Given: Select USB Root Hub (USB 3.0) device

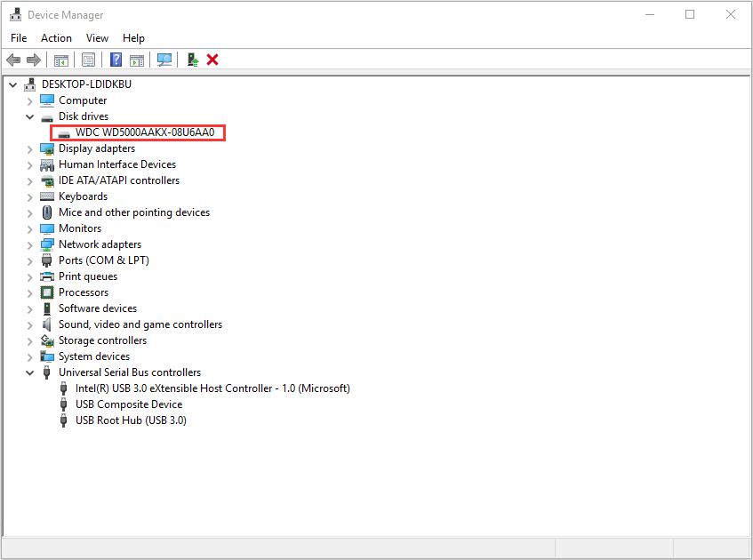Looking at the screenshot, I should pyautogui.click(x=131, y=420).
